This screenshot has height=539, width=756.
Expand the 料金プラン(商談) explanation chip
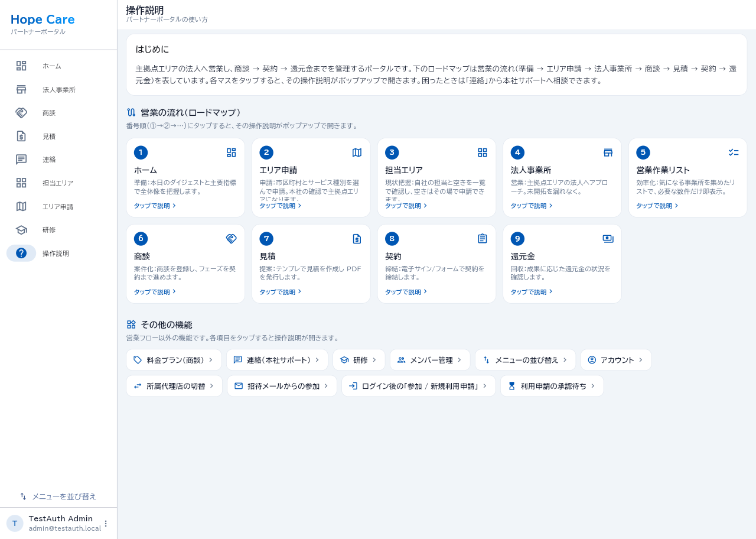pos(174,360)
